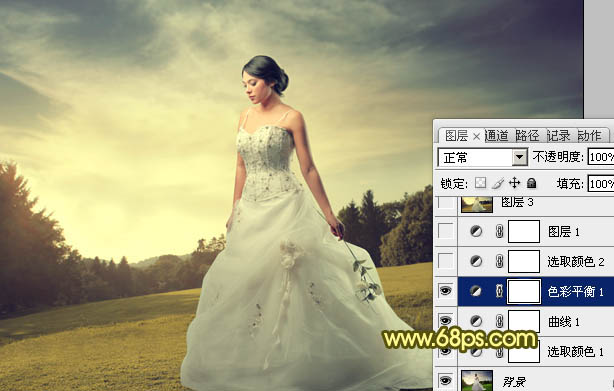Viewport: 614px width, 391px height.
Task: Show the hidden 选取颜色 2 layer
Action: click(446, 261)
